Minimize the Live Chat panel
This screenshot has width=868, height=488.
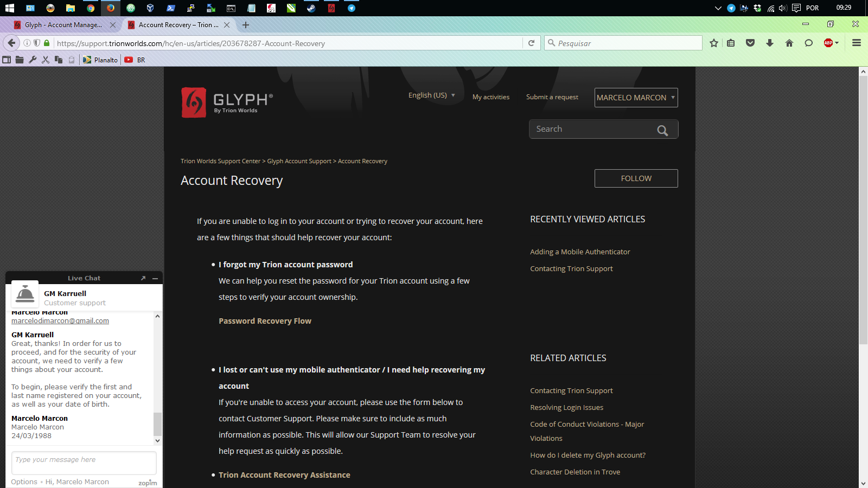[155, 278]
